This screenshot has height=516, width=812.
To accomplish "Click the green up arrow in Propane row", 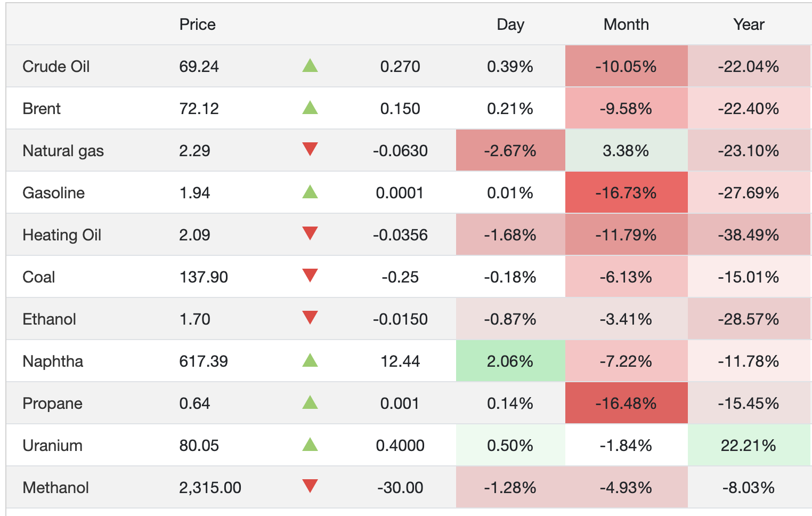I will click(310, 402).
